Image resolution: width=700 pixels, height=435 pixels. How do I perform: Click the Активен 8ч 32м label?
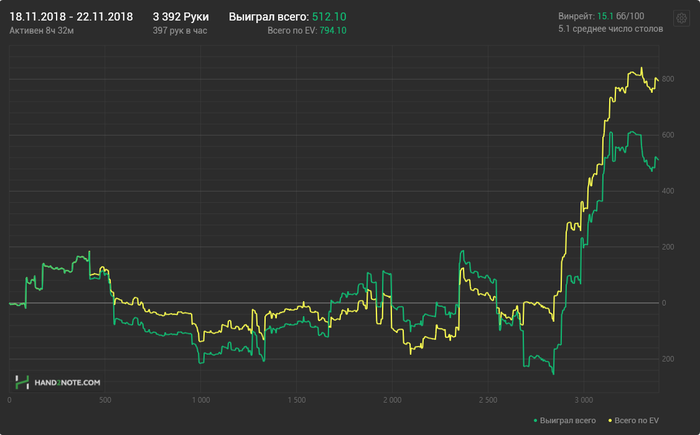[x=42, y=30]
